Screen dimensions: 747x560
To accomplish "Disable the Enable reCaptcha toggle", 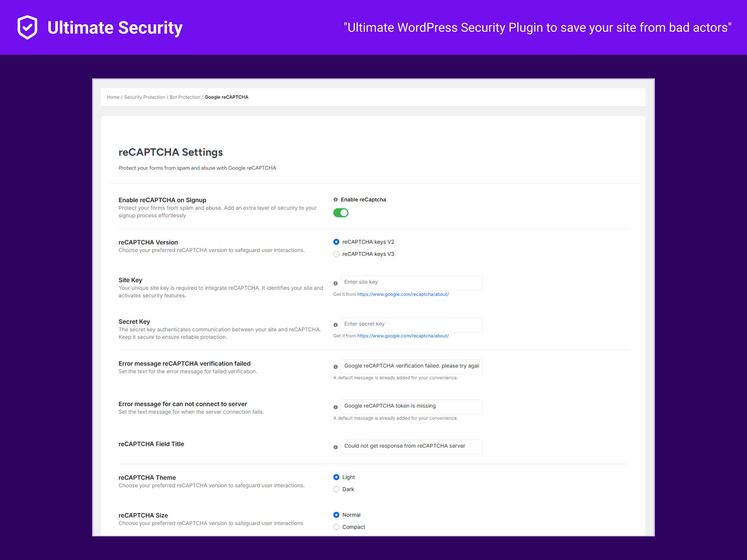I will [341, 213].
